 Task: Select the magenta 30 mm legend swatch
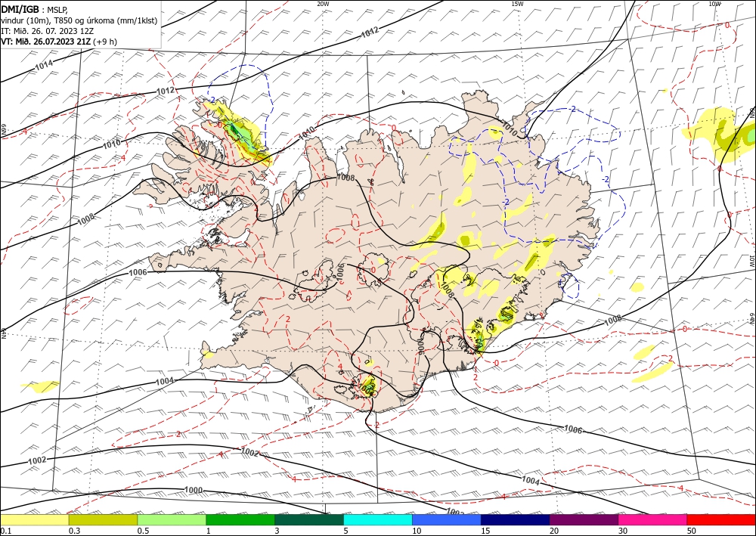pyautogui.click(x=653, y=519)
